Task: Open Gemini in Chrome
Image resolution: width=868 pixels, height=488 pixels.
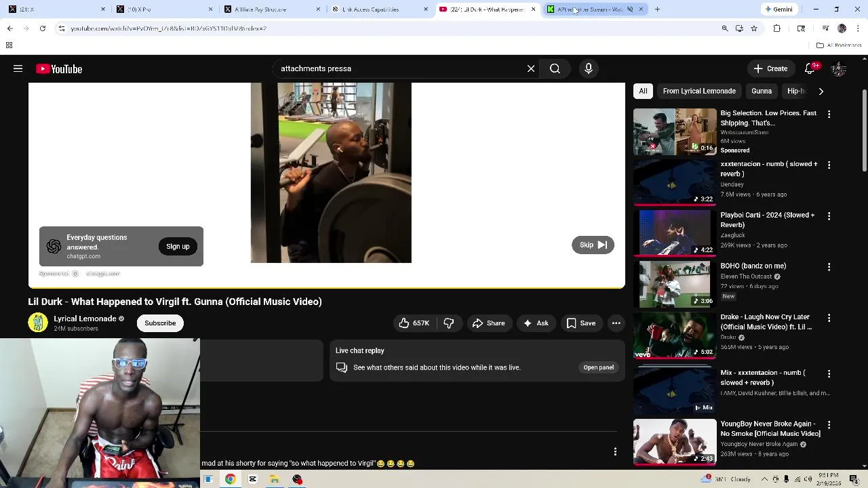Action: [x=778, y=9]
